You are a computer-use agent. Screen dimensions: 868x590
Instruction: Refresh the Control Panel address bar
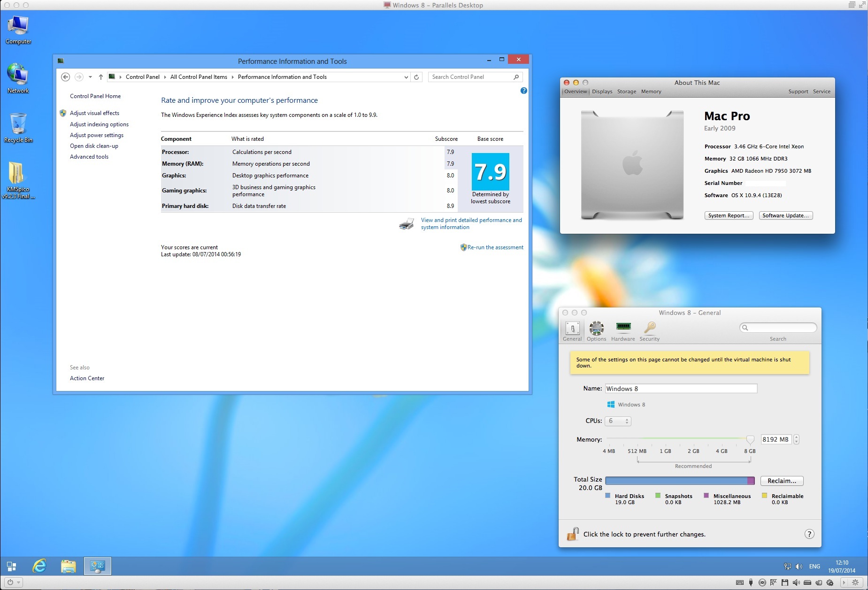pos(416,77)
